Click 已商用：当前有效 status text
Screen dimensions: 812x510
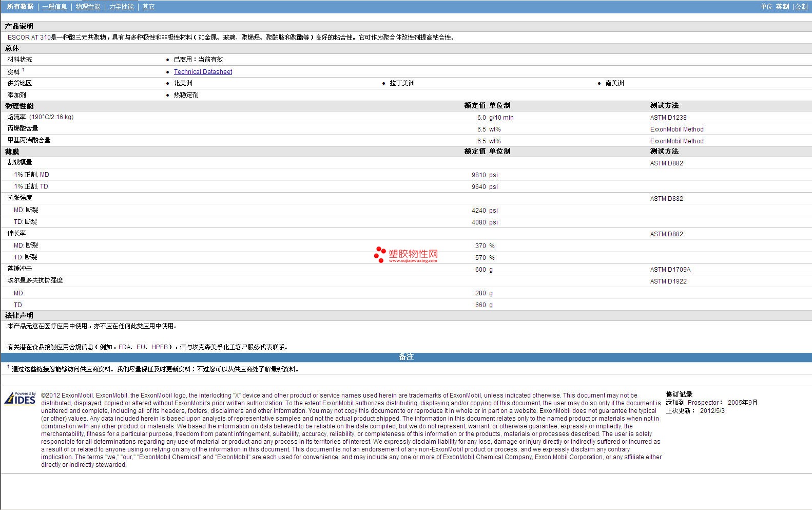point(198,60)
